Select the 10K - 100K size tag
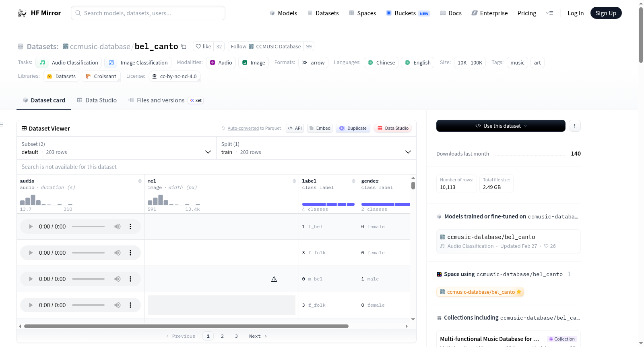644x347 pixels. (x=470, y=62)
